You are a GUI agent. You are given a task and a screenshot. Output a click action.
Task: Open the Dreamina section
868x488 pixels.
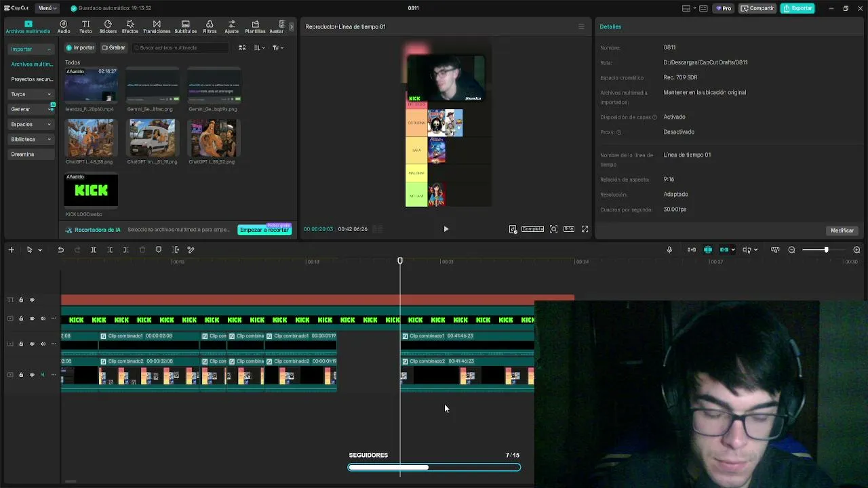(31, 154)
